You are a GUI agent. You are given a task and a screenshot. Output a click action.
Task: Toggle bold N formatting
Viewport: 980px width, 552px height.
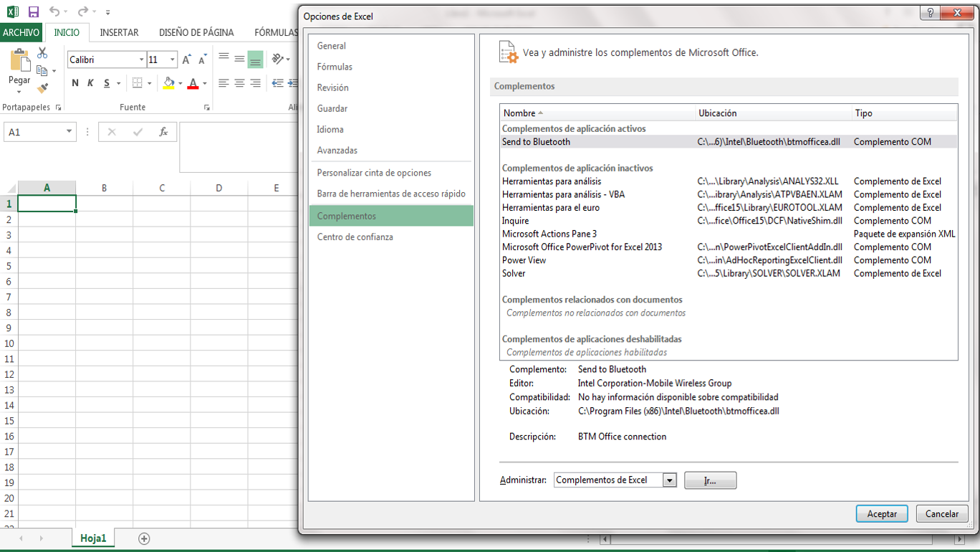[75, 83]
